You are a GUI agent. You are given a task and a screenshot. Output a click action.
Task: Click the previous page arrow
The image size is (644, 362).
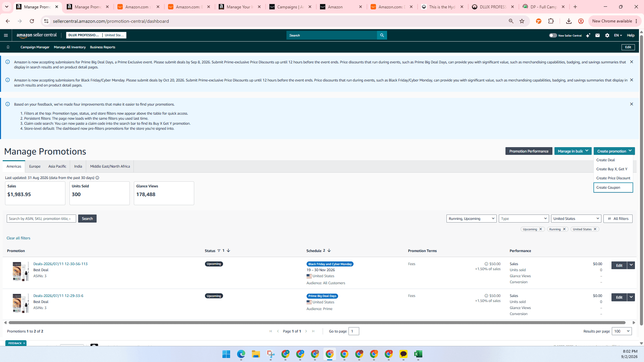pyautogui.click(x=278, y=331)
